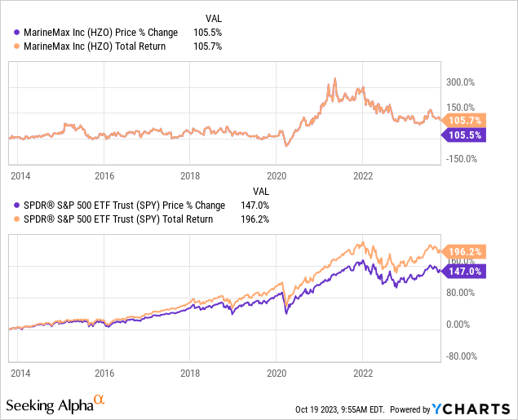Click the 2016 label on the bottom chart axis
The height and width of the screenshot is (420, 518).
(104, 370)
